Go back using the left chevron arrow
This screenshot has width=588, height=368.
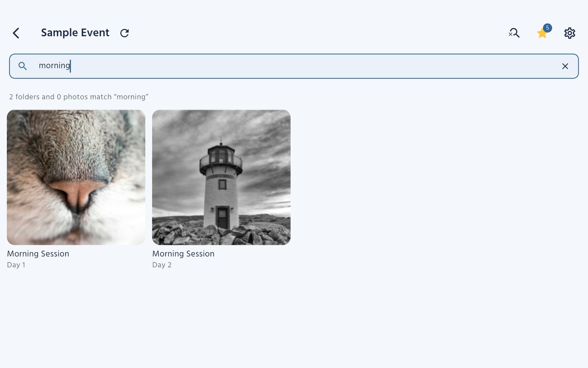[x=16, y=33]
